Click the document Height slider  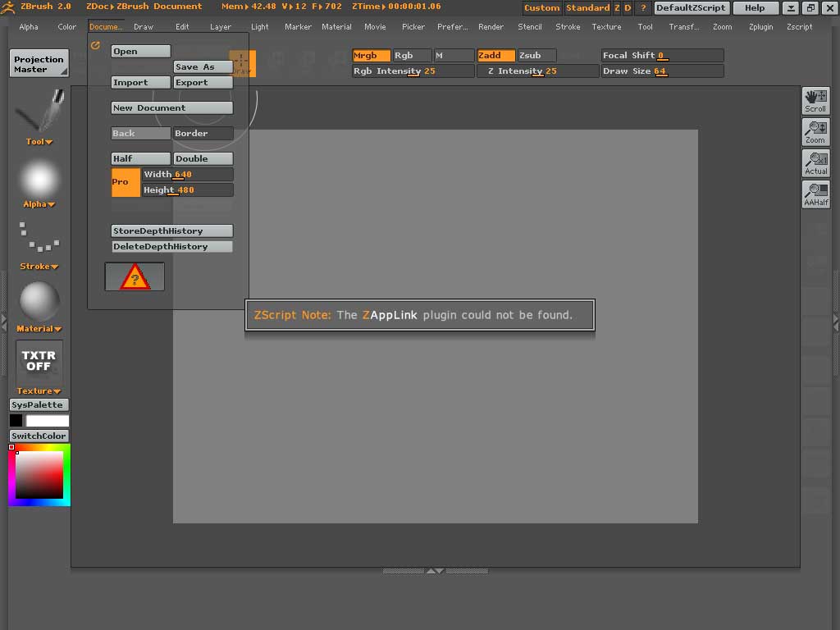188,189
